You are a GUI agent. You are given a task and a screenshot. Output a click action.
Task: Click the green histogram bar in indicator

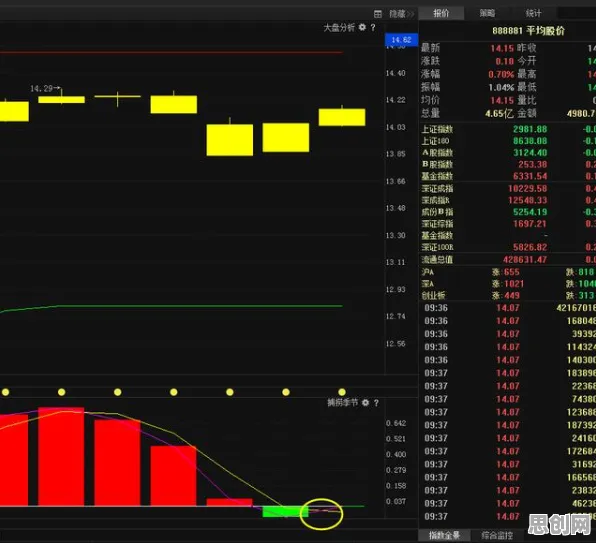coord(285,511)
